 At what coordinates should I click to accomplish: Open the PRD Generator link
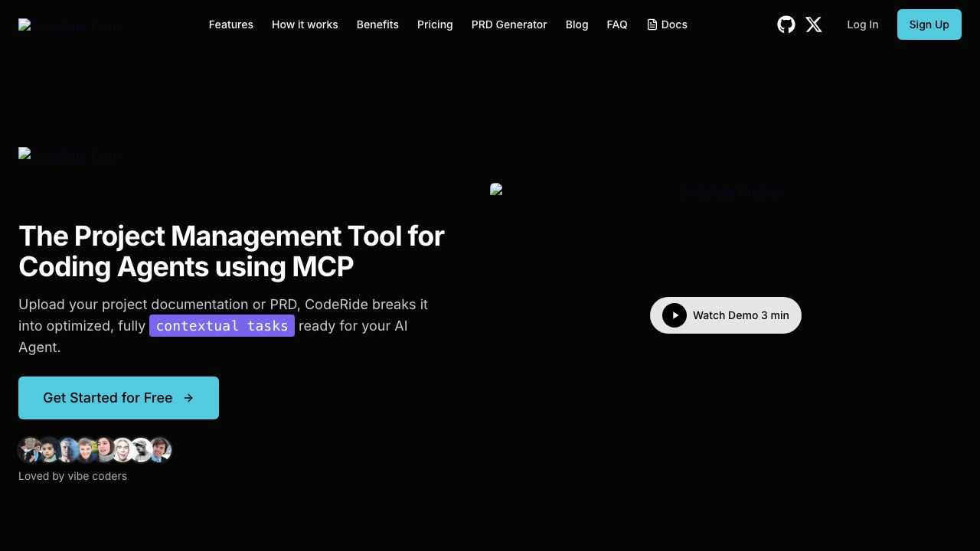pyautogui.click(x=509, y=24)
